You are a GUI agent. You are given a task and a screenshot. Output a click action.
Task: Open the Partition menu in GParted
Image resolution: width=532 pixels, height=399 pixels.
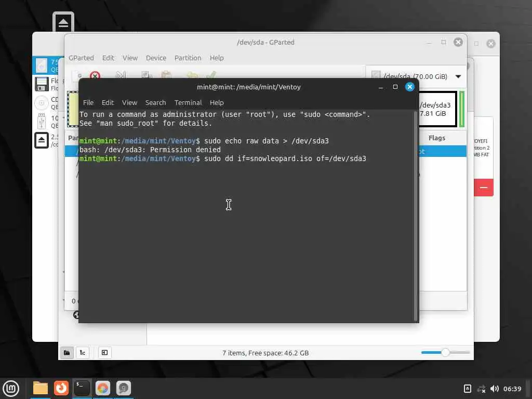pyautogui.click(x=188, y=58)
